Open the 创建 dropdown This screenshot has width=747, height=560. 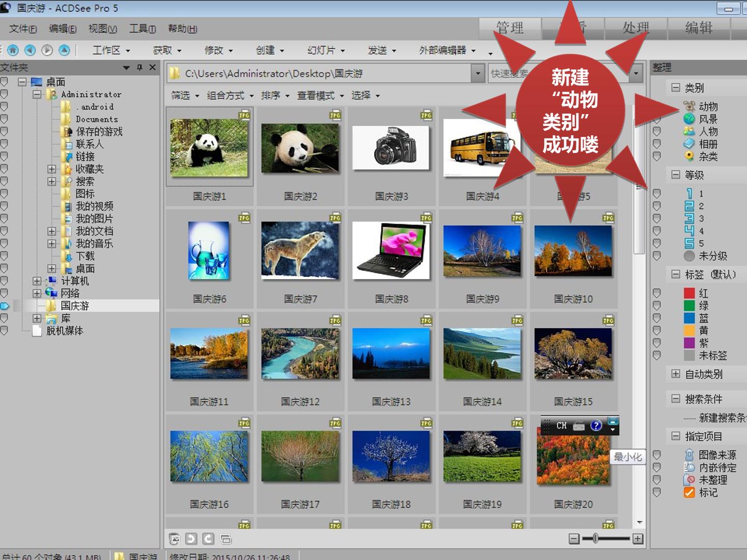270,50
